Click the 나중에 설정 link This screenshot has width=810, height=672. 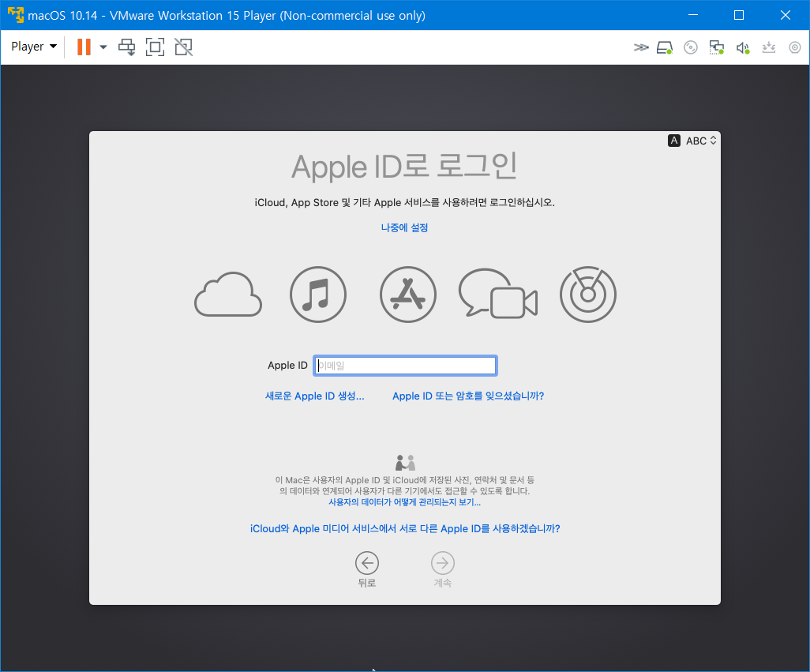(x=404, y=227)
